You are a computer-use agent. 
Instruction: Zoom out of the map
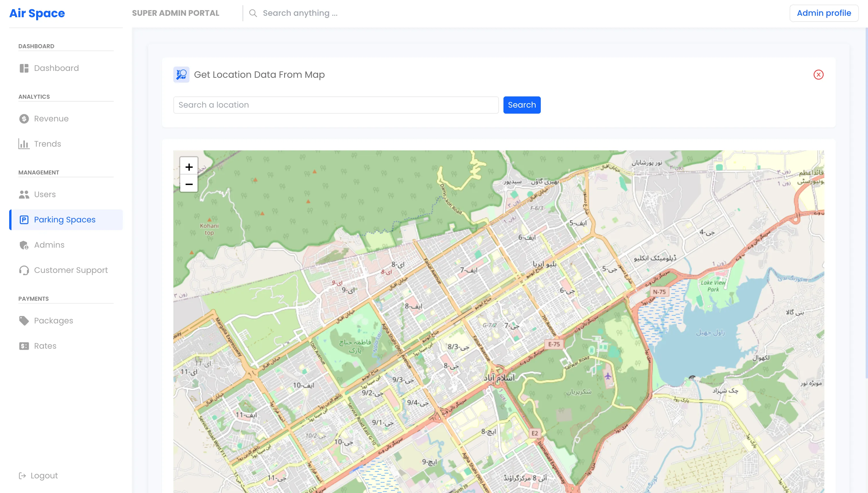189,184
